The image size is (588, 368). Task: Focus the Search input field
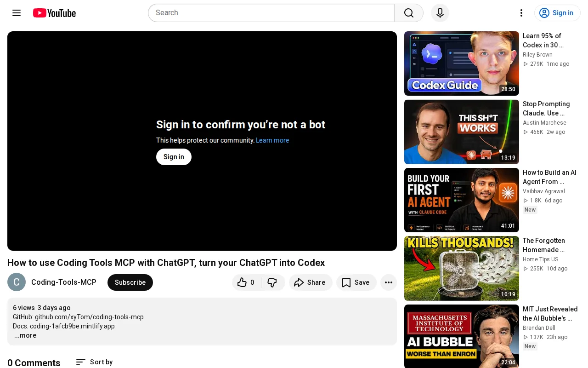click(x=271, y=13)
